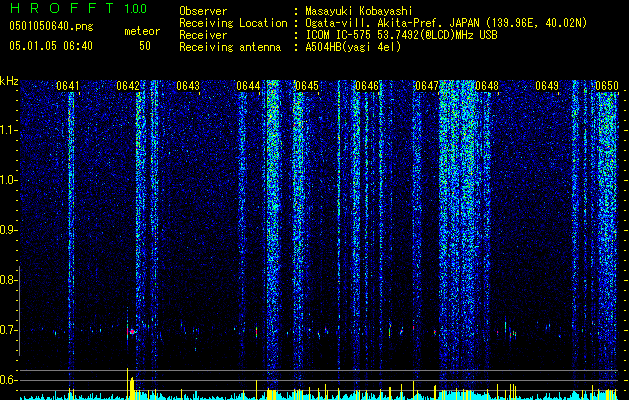The width and height of the screenshot is (629, 400).
Task: Click the 0646 time marker
Action: tap(367, 86)
